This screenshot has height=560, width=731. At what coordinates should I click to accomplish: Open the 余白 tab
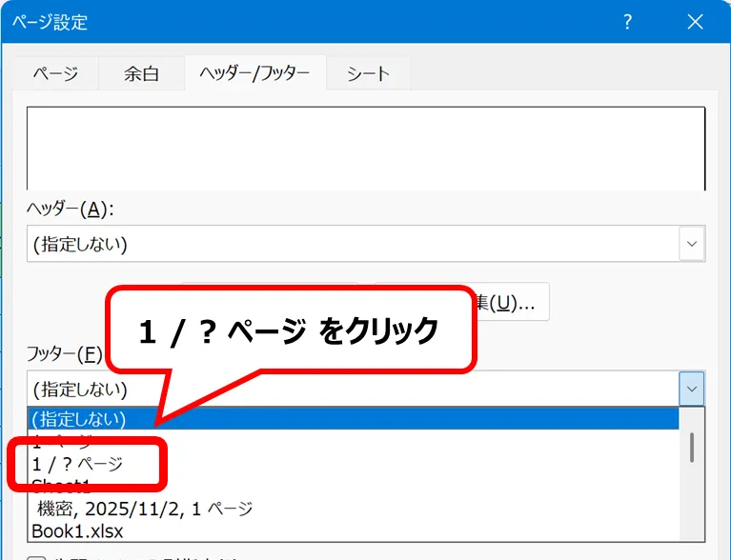[x=141, y=73]
